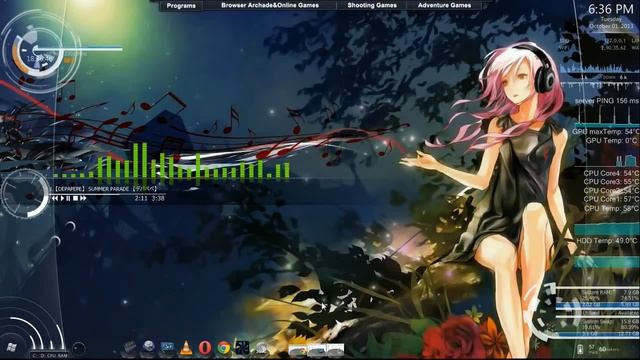Click the battery icon in bottom right

click(580, 349)
